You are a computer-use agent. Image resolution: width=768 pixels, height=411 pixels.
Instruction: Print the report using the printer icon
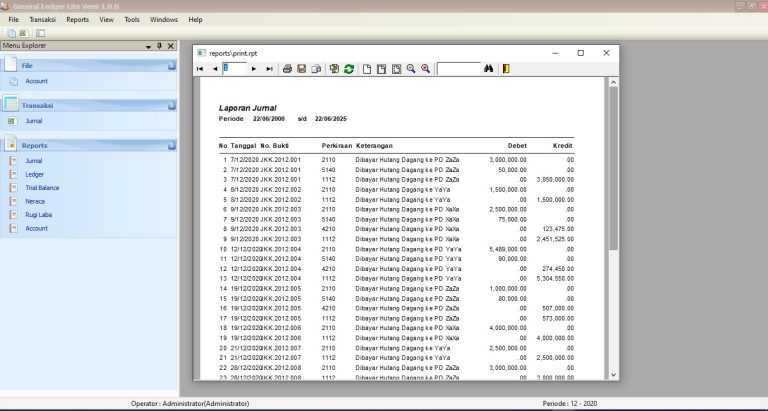287,69
